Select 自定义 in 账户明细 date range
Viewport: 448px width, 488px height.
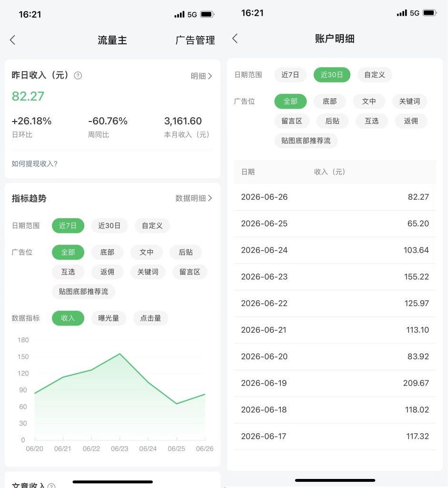pos(375,75)
